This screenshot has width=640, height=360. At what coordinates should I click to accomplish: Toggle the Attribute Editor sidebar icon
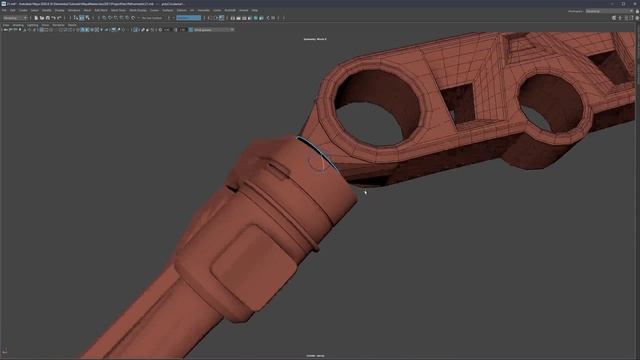[x=626, y=18]
